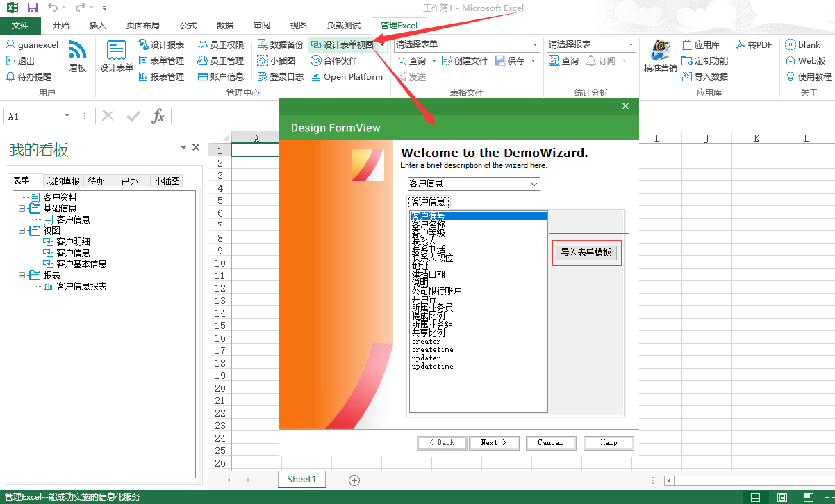Image resolution: width=835 pixels, height=504 pixels.
Task: Click 数据备份 backup icon
Action: (x=262, y=44)
